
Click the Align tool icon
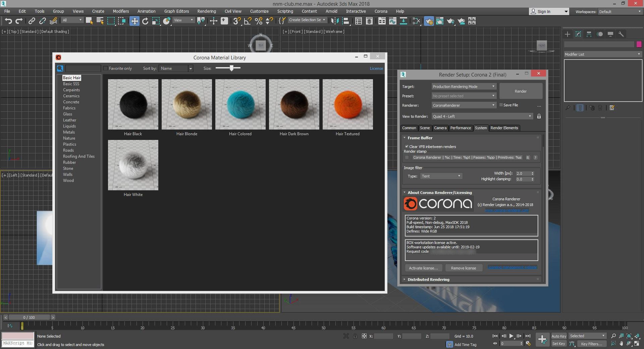[345, 21]
